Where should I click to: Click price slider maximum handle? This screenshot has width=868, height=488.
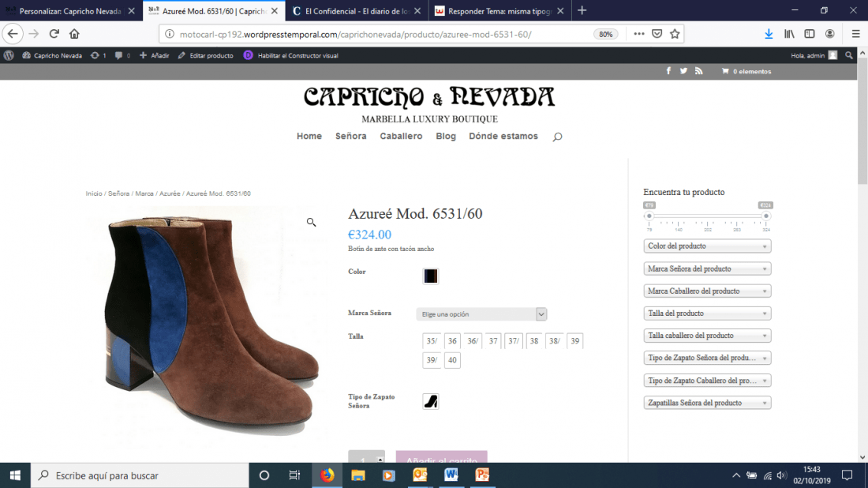point(766,216)
